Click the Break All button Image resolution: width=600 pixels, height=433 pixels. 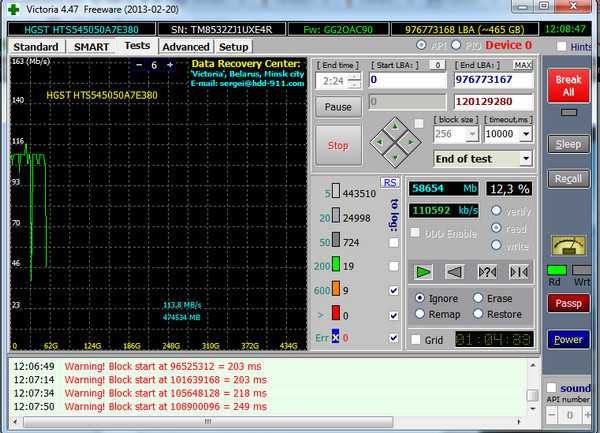point(568,86)
